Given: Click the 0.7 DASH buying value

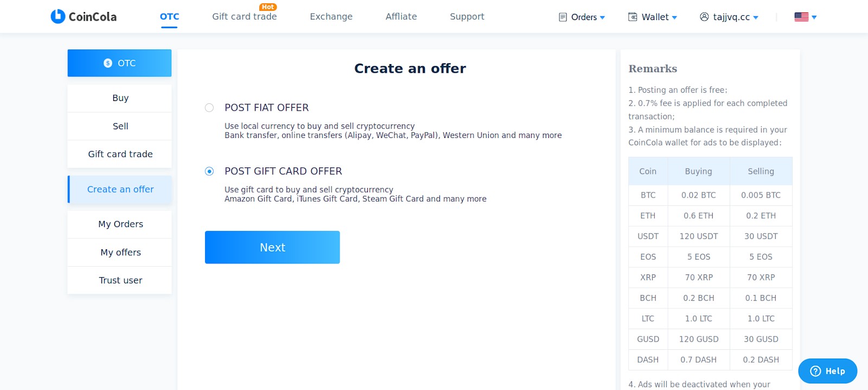Looking at the screenshot, I should [699, 360].
